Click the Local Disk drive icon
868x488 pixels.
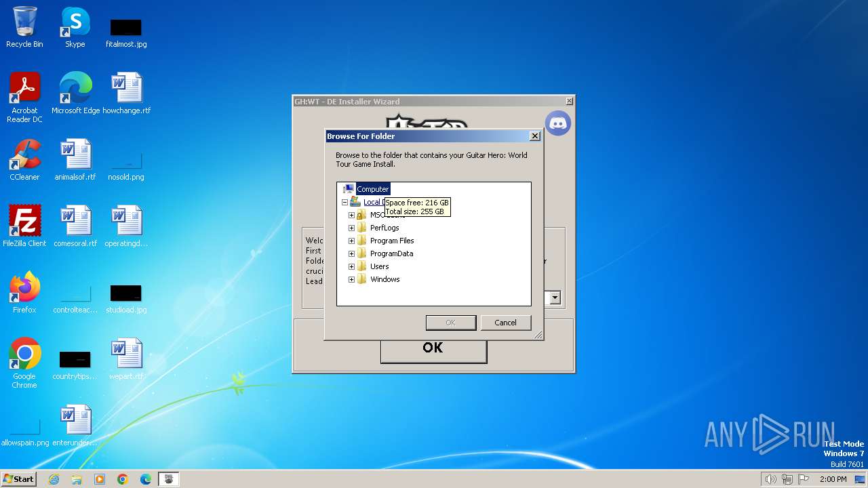tap(355, 202)
